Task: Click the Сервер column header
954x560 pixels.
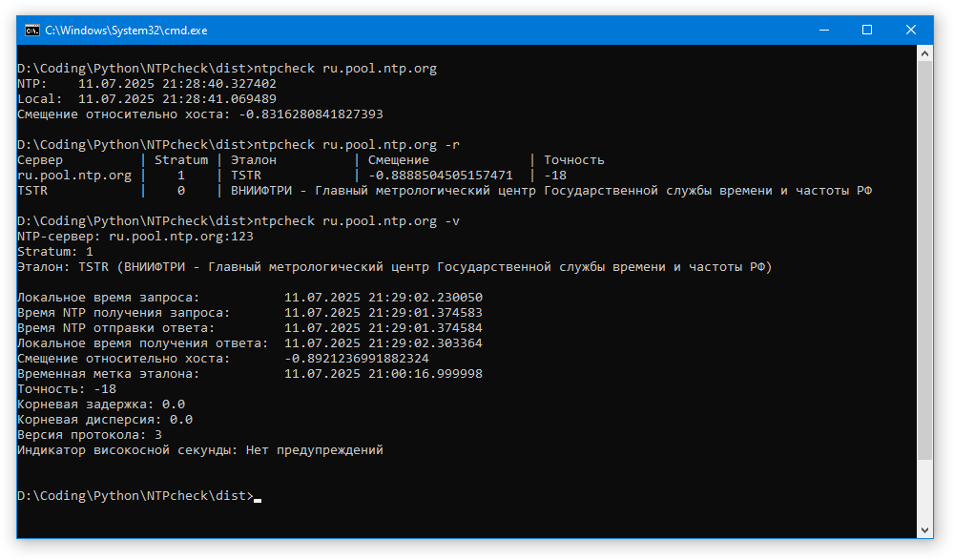Action: pyautogui.click(x=40, y=160)
